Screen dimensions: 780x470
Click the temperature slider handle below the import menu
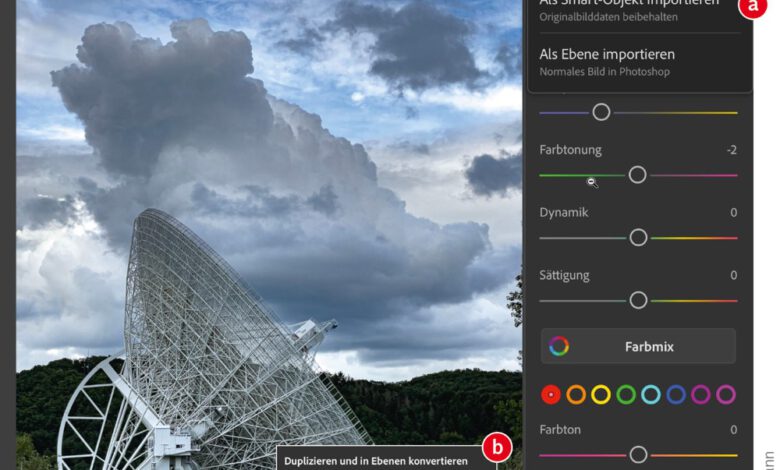[601, 112]
